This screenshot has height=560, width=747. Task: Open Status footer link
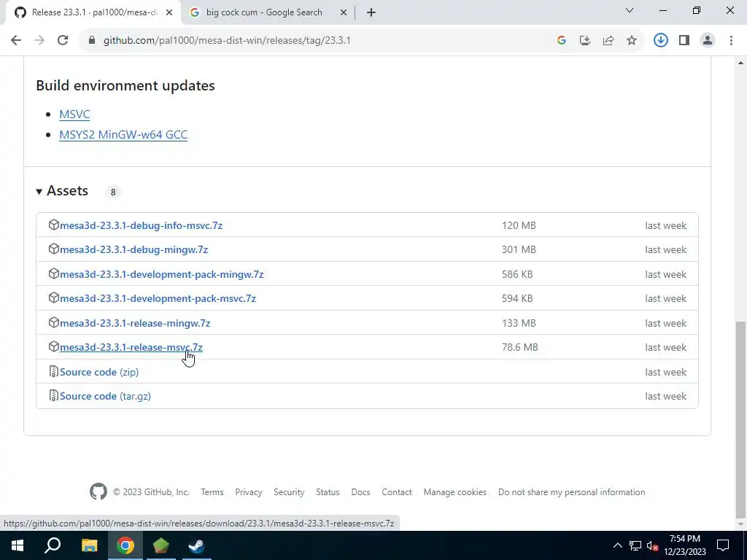click(328, 492)
